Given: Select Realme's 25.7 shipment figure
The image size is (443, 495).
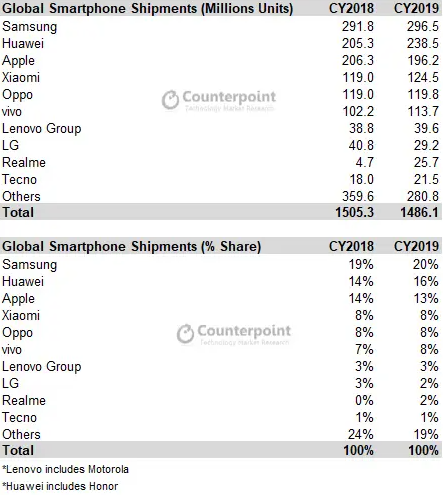Looking at the screenshot, I should [426, 162].
